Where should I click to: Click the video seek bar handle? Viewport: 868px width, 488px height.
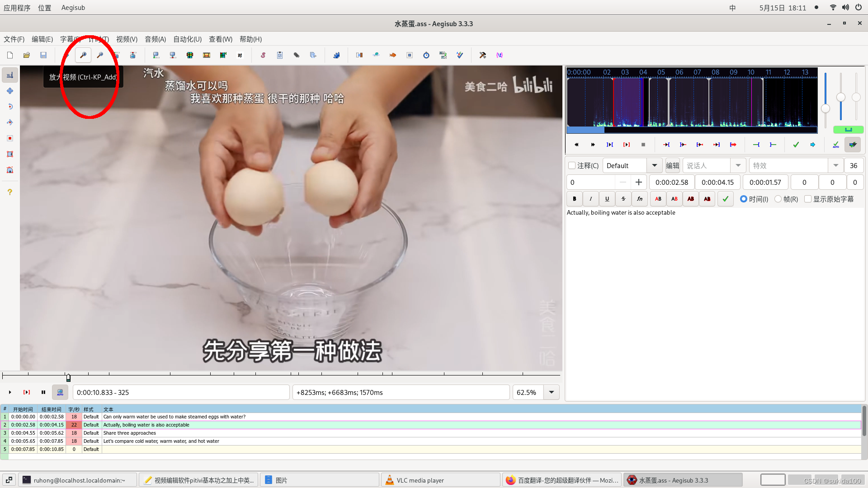tap(68, 377)
